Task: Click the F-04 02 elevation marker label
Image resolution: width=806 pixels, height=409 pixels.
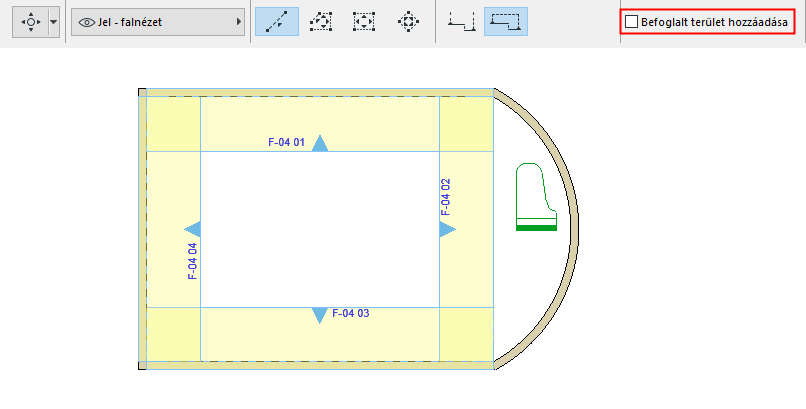Action: pyautogui.click(x=446, y=197)
